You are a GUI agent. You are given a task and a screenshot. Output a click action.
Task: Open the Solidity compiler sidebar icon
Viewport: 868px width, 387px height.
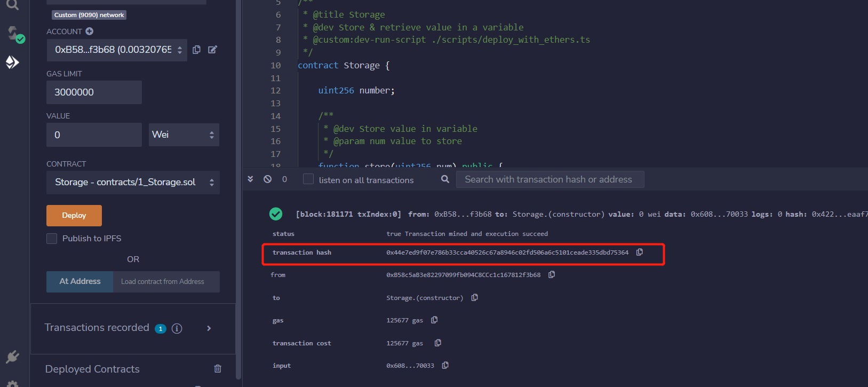point(13,35)
